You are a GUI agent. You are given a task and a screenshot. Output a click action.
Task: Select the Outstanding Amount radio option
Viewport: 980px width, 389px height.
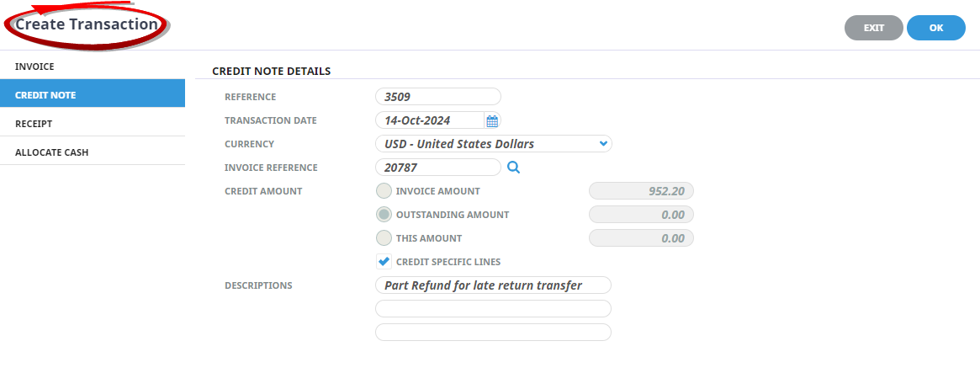384,215
